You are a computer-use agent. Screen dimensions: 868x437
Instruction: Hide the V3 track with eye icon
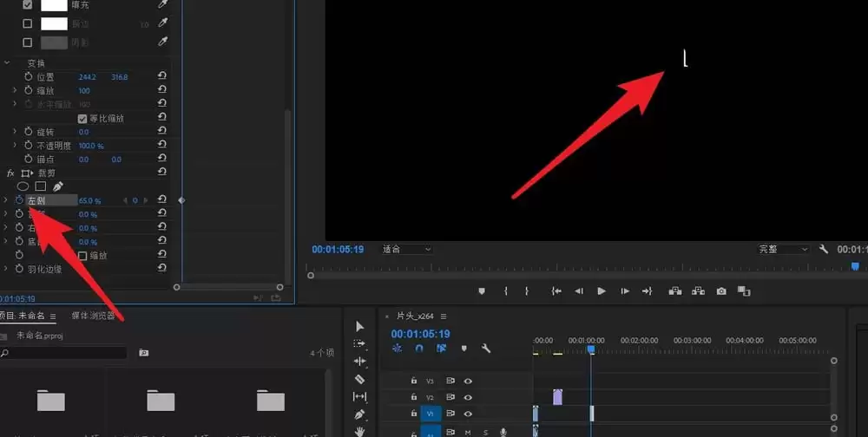(468, 380)
